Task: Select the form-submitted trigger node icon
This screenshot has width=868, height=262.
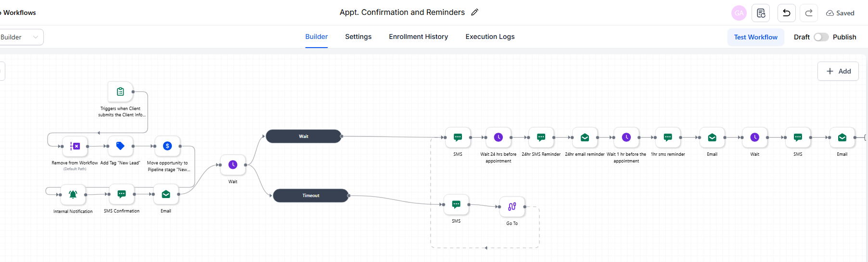Action: [121, 91]
